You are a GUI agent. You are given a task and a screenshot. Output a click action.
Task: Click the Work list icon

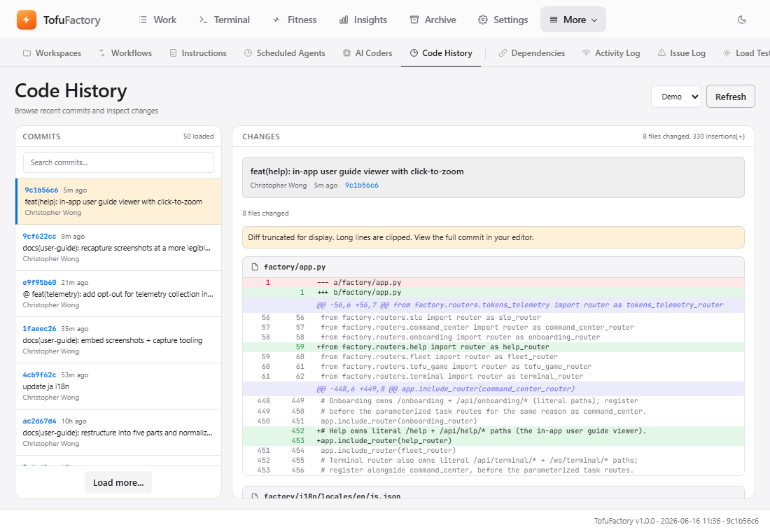pyautogui.click(x=143, y=20)
